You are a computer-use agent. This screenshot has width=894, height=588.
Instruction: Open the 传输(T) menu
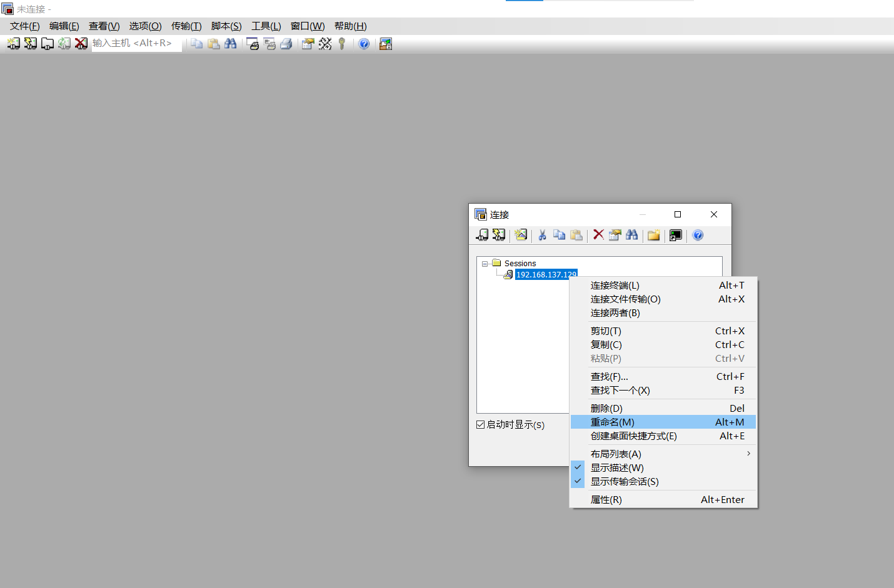click(186, 26)
